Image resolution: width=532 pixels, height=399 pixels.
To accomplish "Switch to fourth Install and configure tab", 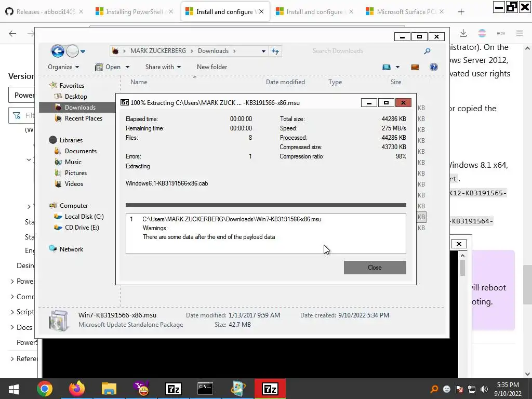I will coord(314,12).
